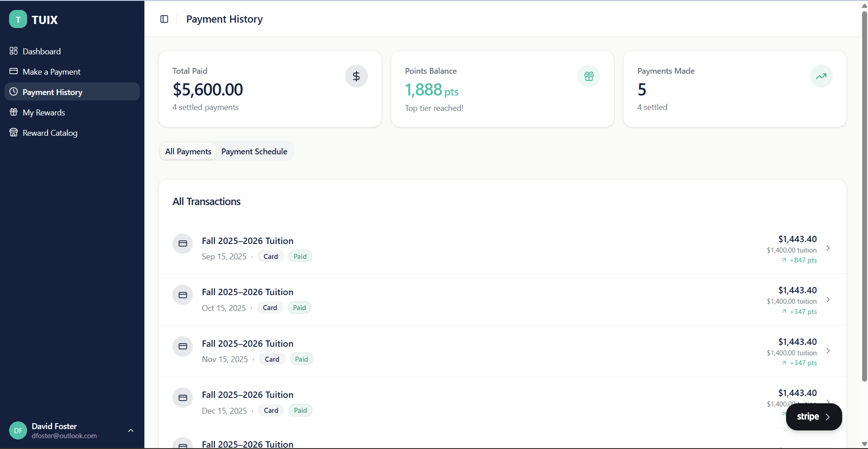Select the Reward Catalog icon
Image resolution: width=868 pixels, height=449 pixels.
(x=14, y=133)
